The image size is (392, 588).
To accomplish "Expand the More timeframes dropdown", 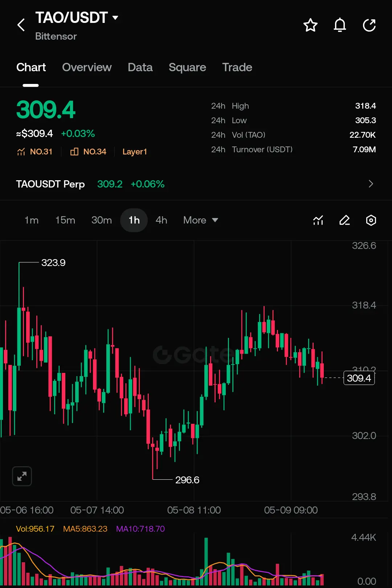I will (201, 220).
